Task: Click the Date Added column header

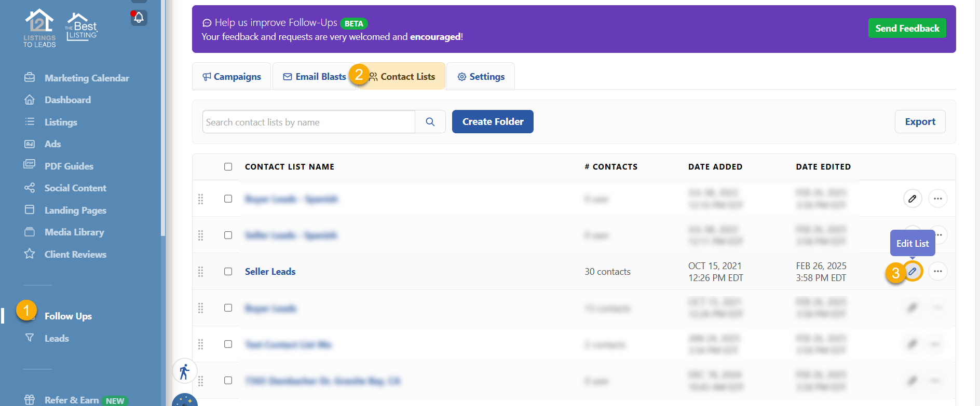Action: (x=715, y=166)
